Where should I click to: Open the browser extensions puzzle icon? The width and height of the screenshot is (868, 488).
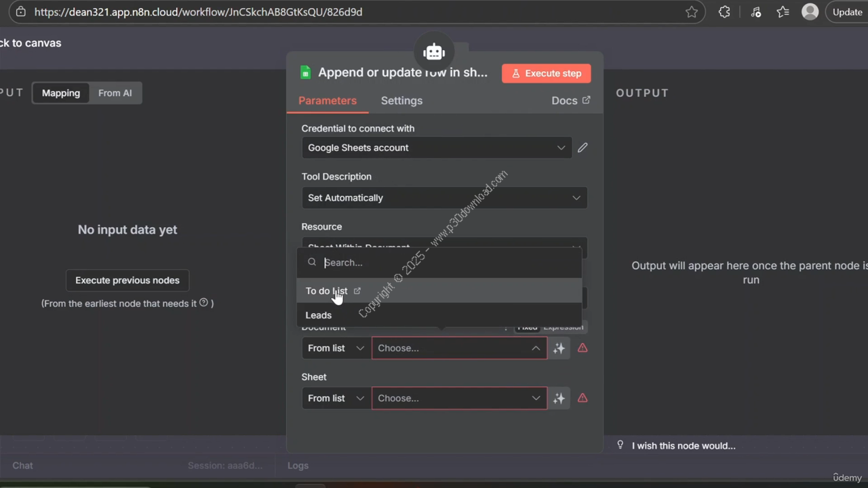point(724,12)
